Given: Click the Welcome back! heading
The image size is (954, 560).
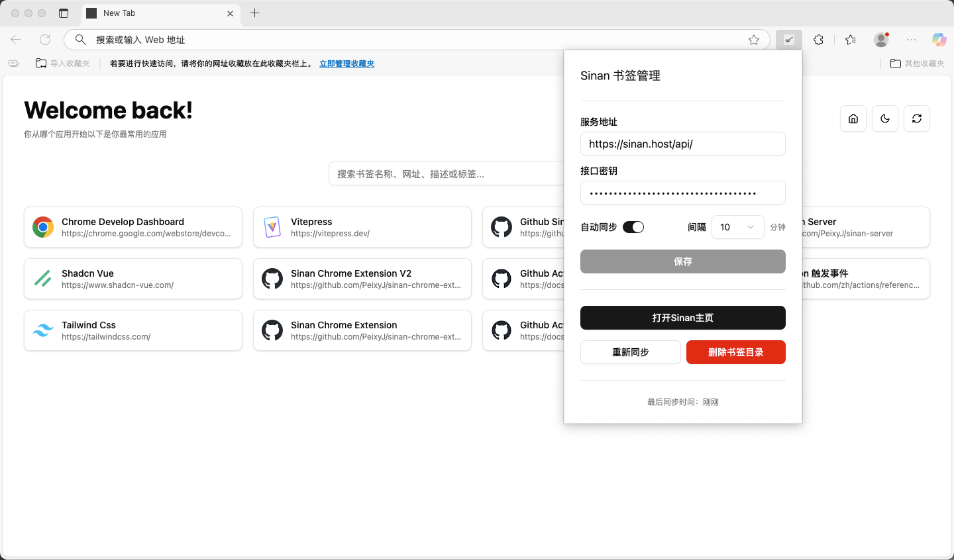Looking at the screenshot, I should click(x=108, y=110).
